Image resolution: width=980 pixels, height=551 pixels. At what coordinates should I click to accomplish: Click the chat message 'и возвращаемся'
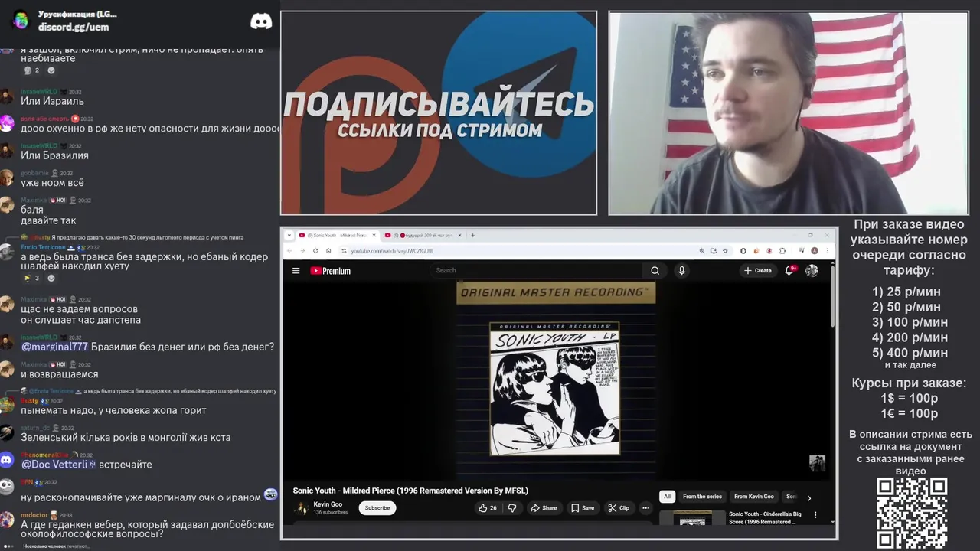pos(59,374)
